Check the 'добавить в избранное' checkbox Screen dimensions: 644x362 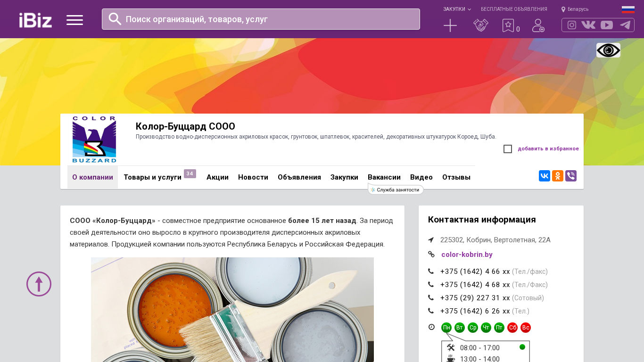click(x=508, y=149)
